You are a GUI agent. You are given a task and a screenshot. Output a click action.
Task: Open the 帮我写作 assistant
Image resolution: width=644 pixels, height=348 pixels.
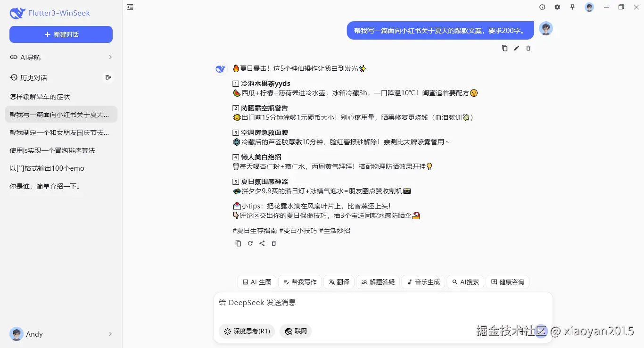click(300, 282)
